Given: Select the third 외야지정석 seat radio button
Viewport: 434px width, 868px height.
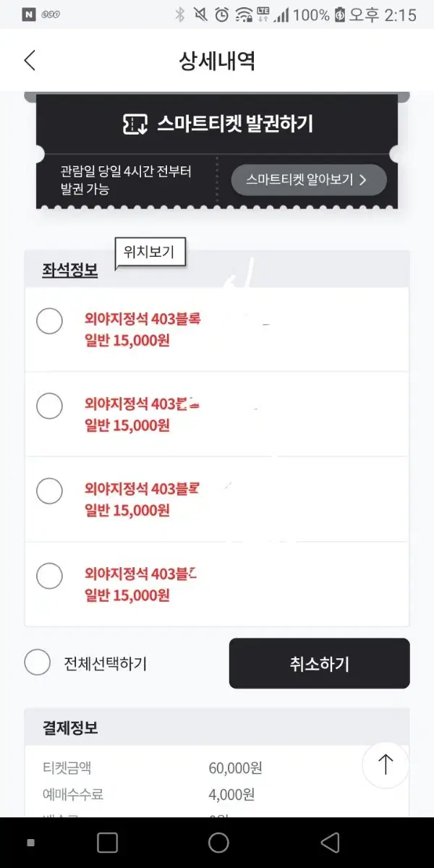Looking at the screenshot, I should pos(49,491).
